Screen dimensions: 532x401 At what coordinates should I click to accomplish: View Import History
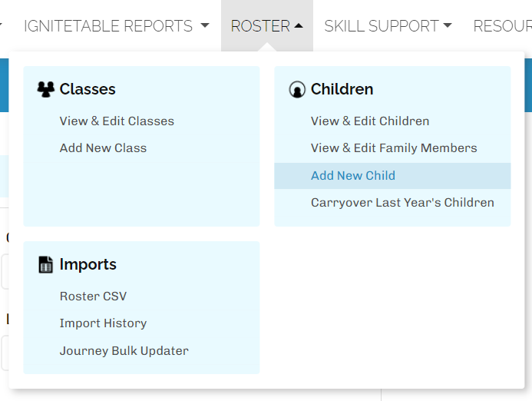[103, 323]
